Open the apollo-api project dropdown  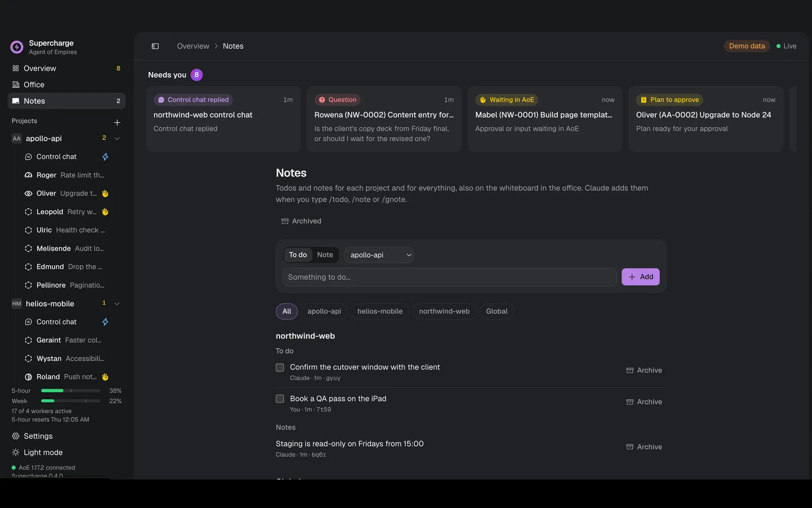(x=379, y=255)
